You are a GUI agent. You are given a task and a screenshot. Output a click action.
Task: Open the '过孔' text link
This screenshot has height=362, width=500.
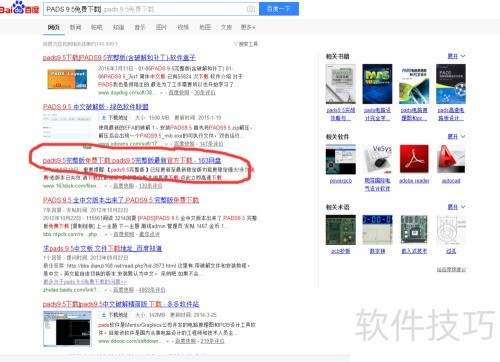[x=451, y=251]
